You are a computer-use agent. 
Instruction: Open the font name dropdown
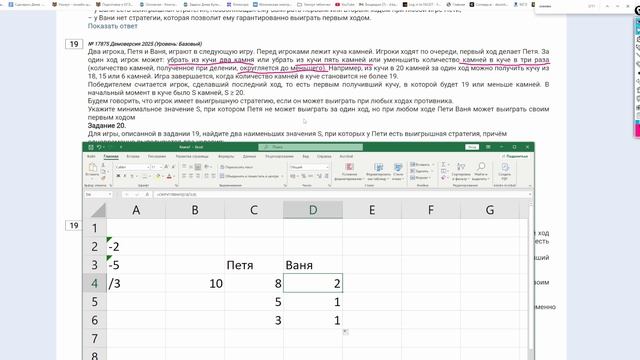pyautogui.click(x=148, y=167)
